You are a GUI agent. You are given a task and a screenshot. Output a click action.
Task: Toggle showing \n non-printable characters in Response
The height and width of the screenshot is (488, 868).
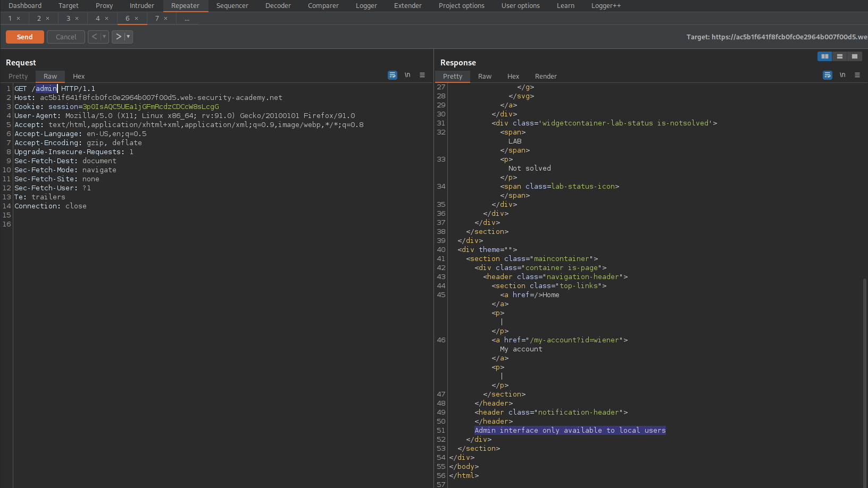(x=842, y=75)
